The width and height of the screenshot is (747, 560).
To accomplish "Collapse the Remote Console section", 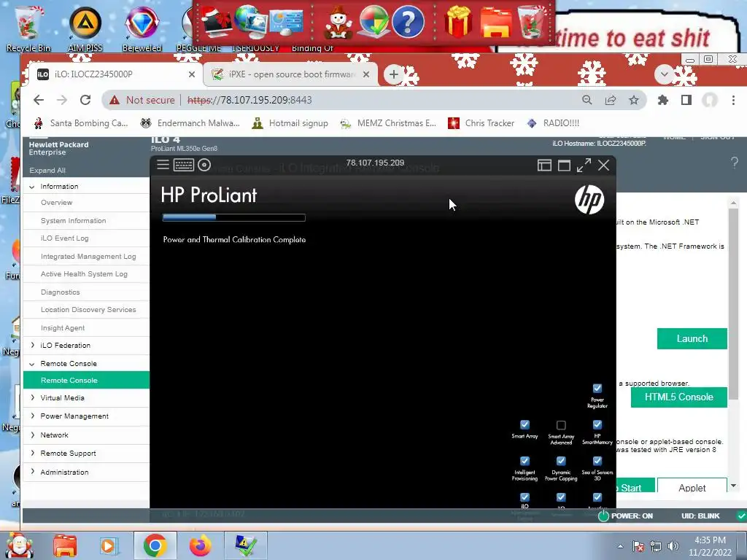I will (32, 364).
